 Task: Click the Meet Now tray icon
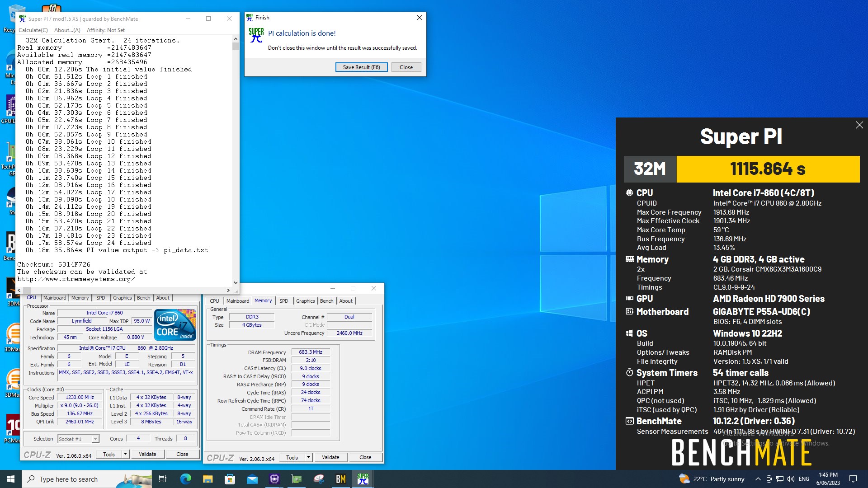[x=769, y=479]
